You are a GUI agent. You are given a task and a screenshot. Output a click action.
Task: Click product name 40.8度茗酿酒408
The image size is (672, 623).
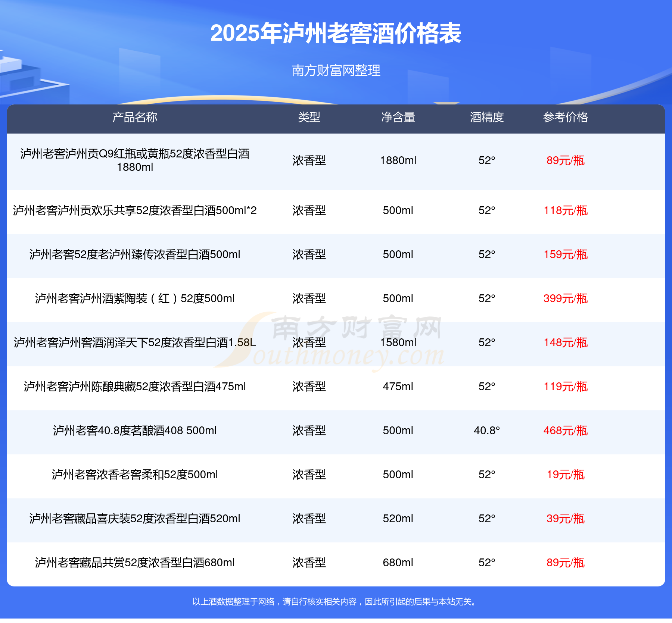pyautogui.click(x=135, y=431)
